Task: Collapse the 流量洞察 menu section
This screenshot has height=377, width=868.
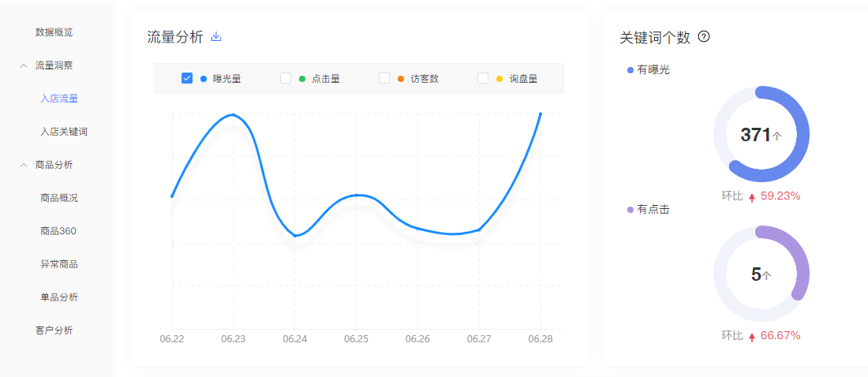Action: tap(24, 65)
